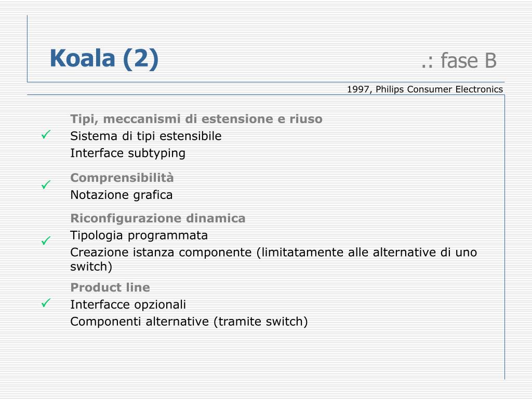Click the checkmark beside Tipologia programmata
Viewport: 532px width, 399px height.
tap(46, 241)
